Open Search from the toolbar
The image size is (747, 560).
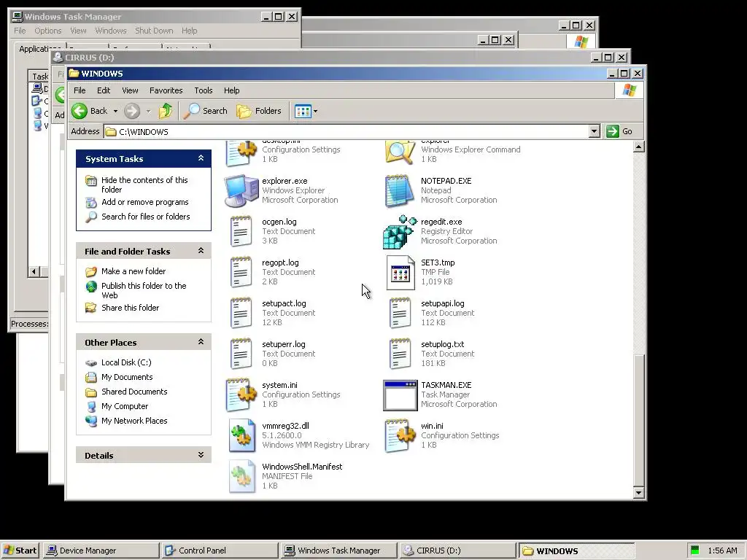click(x=206, y=111)
